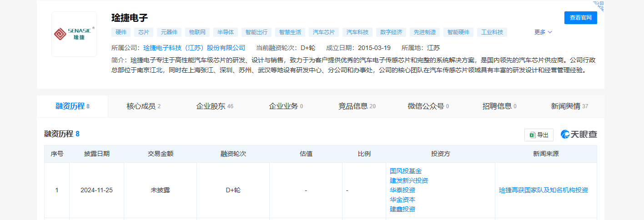Open investor link 国风投基金
The width and height of the screenshot is (644, 220).
click(406, 171)
